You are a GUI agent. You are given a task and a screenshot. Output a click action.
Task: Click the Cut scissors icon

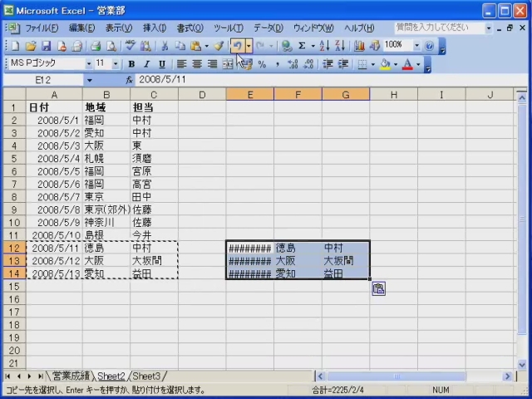(x=165, y=47)
